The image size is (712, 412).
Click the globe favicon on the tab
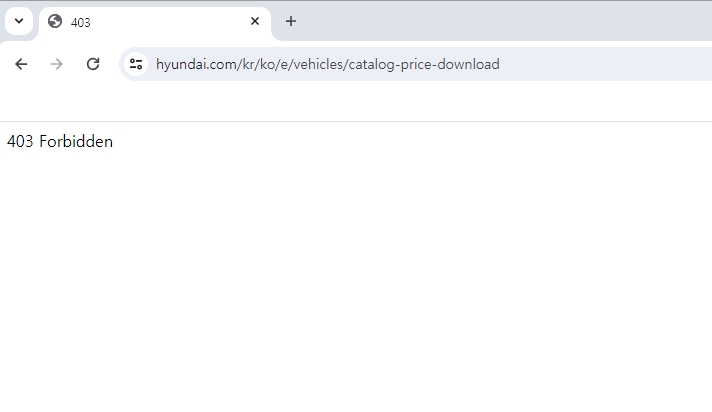coord(55,21)
